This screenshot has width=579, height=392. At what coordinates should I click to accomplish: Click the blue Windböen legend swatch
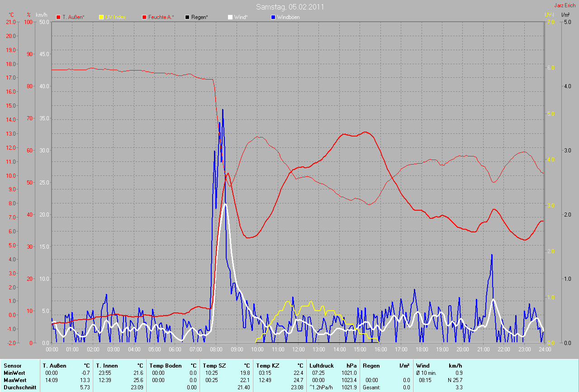[x=273, y=17]
